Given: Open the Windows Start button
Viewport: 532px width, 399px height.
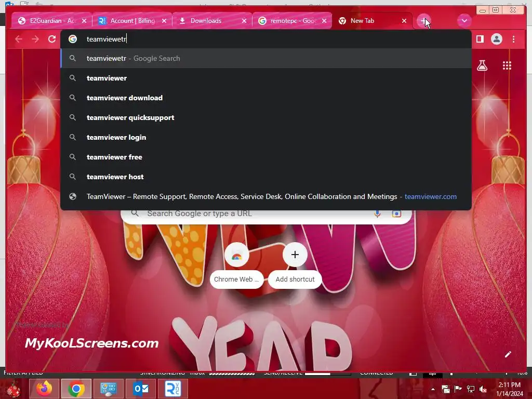Looking at the screenshot, I should 13,389.
